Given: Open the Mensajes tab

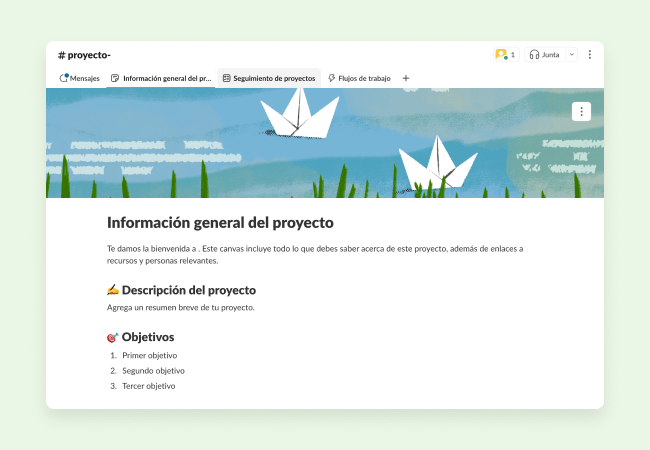Looking at the screenshot, I should (80, 78).
